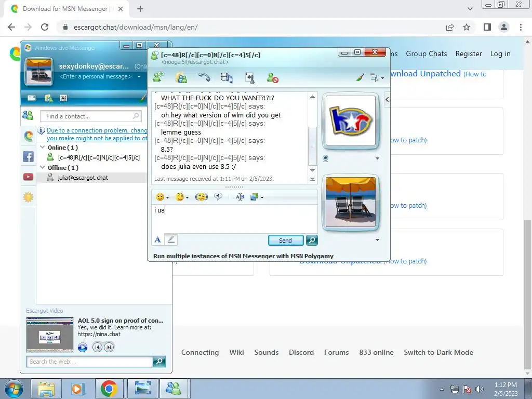Click the Share files icon in chat toolbar
Image resolution: width=532 pixels, height=399 pixels.
[x=181, y=77]
